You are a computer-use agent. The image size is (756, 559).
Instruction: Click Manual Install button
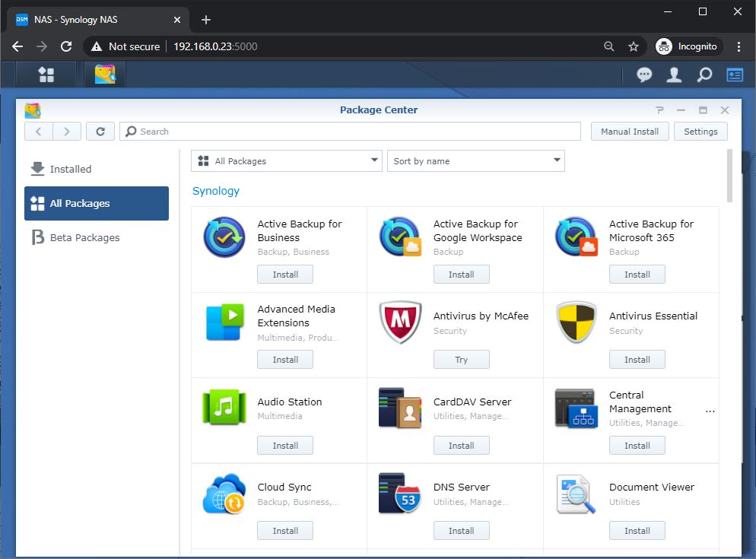[630, 131]
